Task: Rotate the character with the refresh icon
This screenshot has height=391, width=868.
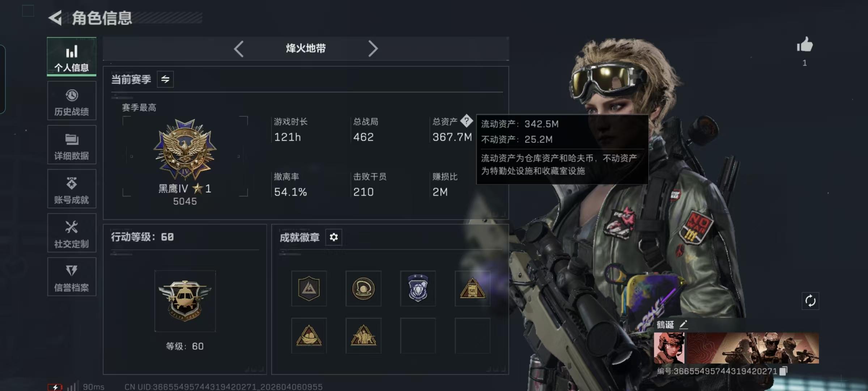Action: (810, 301)
